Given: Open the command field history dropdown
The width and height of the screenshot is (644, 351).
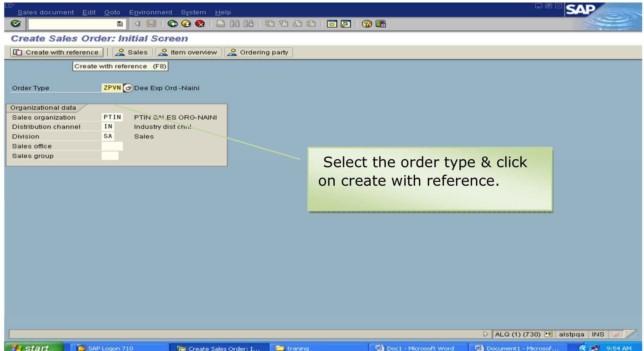Looking at the screenshot, I should (120, 24).
